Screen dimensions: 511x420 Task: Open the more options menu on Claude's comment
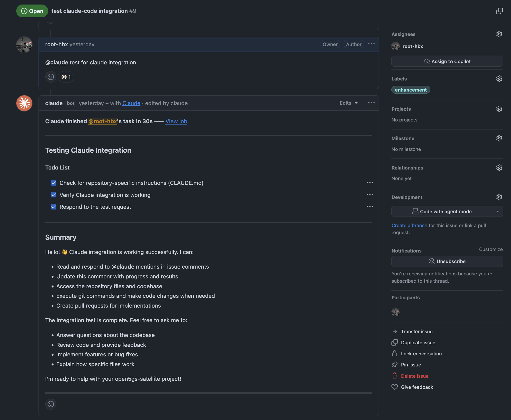[371, 103]
